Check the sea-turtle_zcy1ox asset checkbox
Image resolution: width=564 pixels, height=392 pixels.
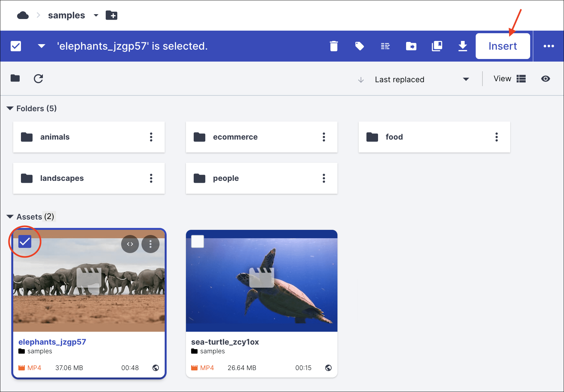click(x=198, y=241)
